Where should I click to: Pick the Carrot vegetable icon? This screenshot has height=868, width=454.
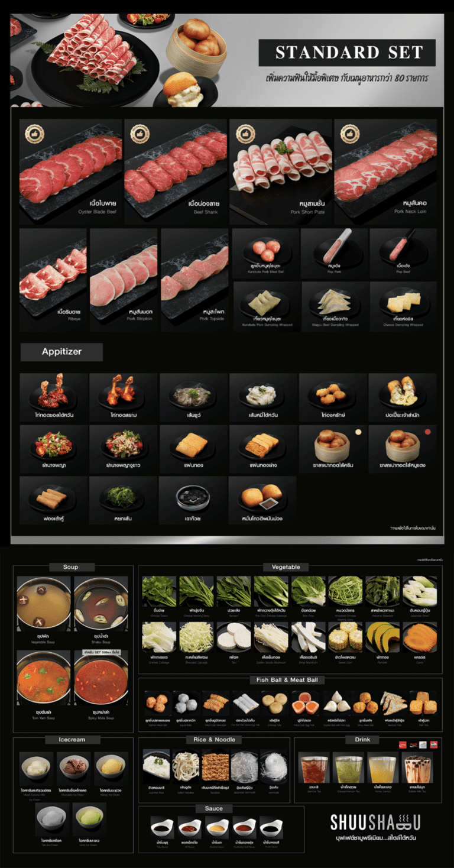(x=420, y=640)
